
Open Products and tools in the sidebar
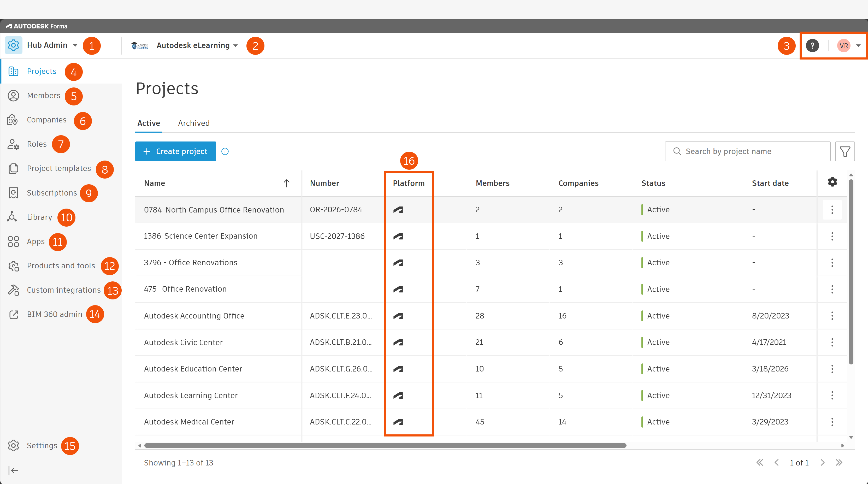61,265
